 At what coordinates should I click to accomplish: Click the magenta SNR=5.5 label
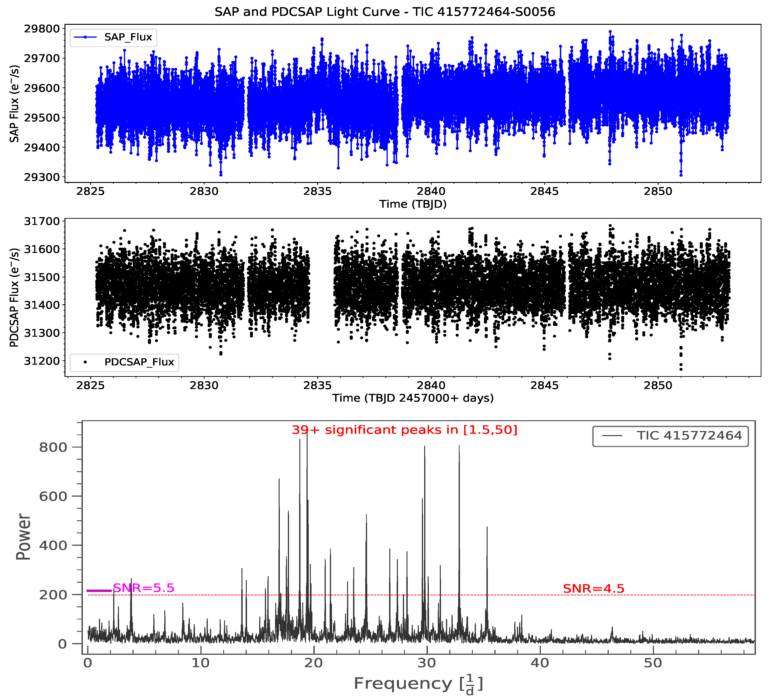[143, 588]
